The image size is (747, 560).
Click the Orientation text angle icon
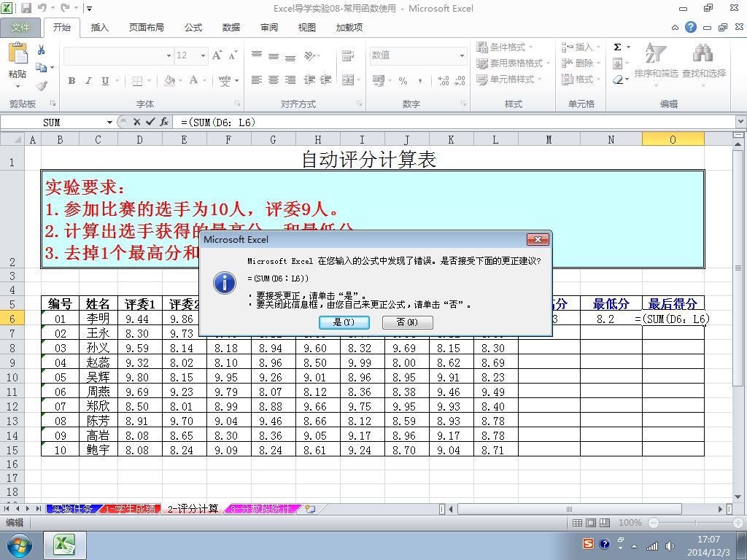309,55
